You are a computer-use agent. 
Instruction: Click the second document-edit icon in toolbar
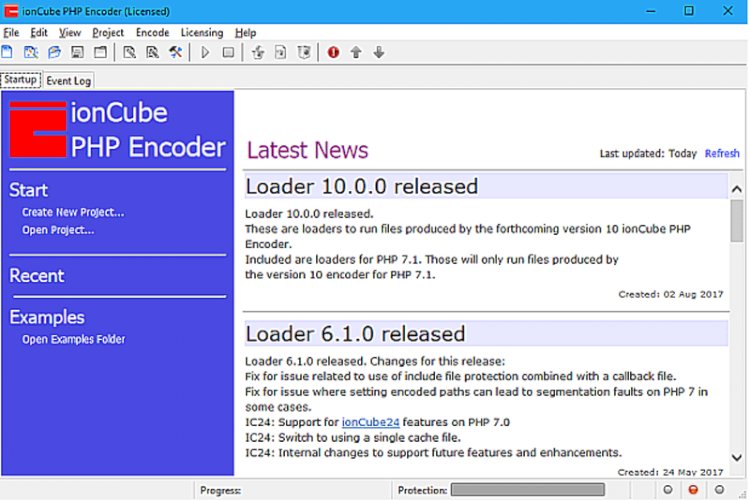pyautogui.click(x=152, y=52)
